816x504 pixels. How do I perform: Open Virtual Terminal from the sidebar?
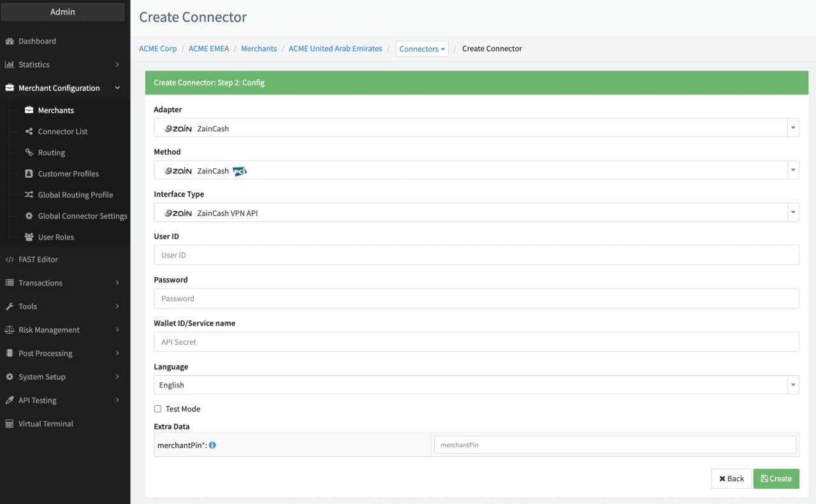[x=45, y=424]
